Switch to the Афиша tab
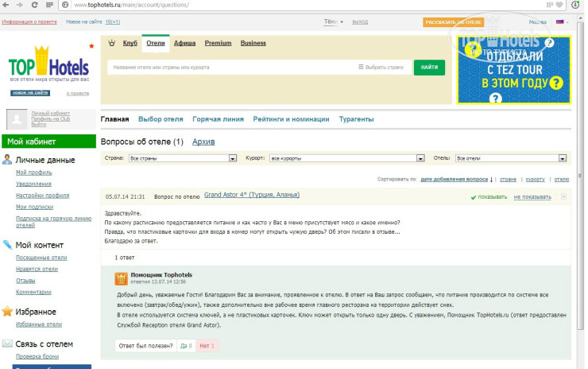Viewport: 588px width, 369px height. [x=184, y=43]
